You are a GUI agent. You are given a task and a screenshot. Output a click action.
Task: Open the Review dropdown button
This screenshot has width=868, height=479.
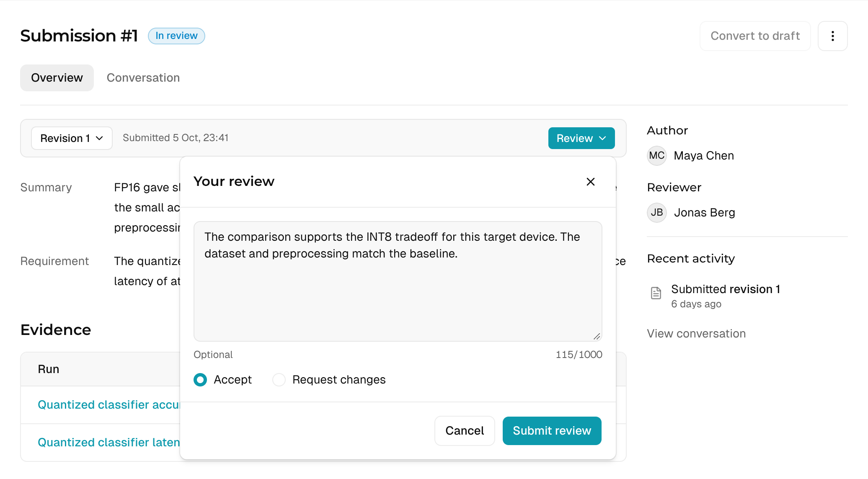click(581, 138)
